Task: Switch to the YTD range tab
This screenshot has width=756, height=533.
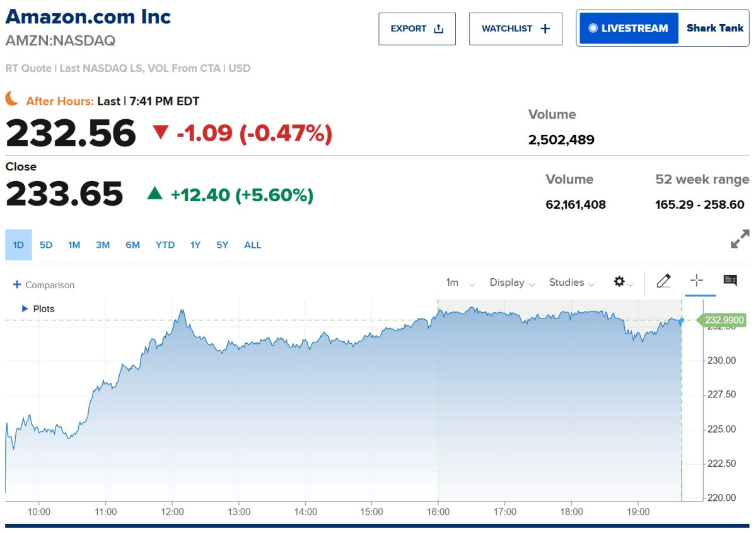Action: (165, 245)
